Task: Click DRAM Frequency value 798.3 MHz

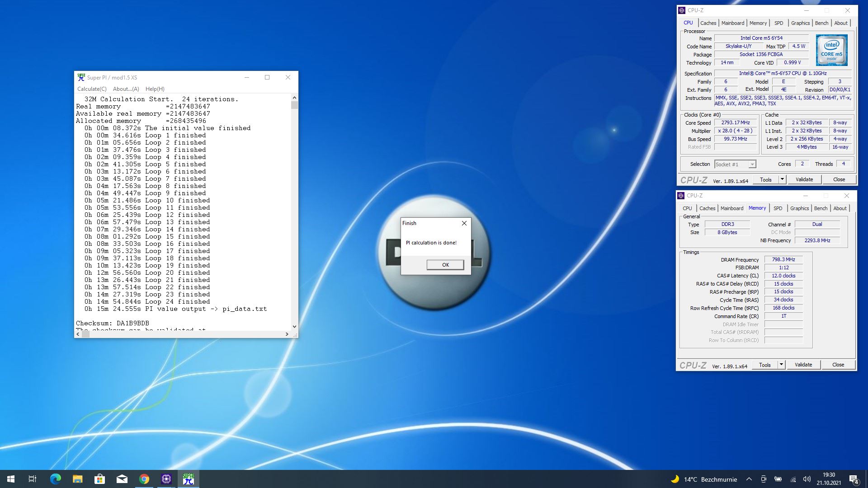Action: (783, 260)
